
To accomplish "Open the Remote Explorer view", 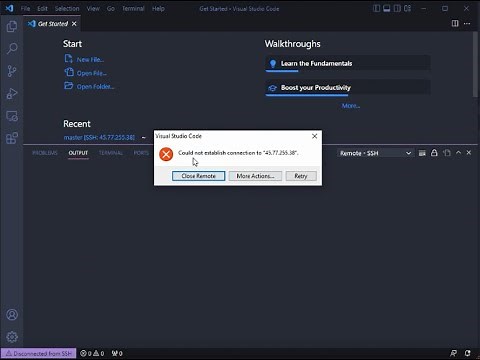I will pos(12,116).
